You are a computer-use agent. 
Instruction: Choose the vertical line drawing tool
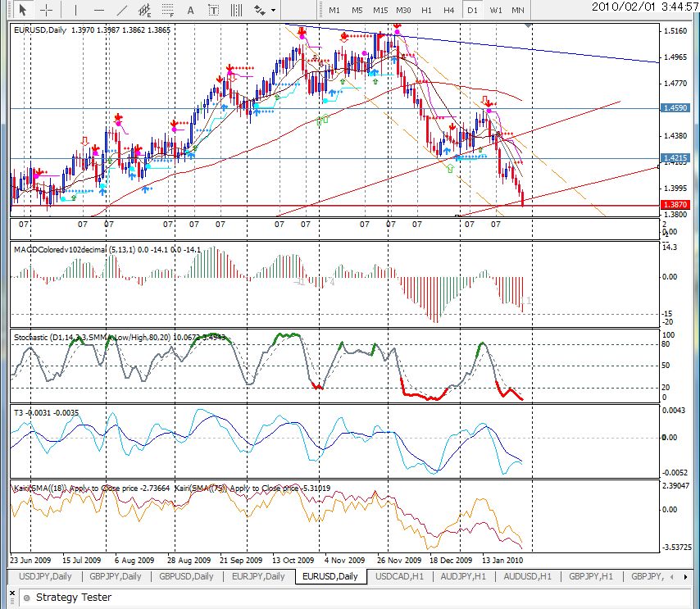(x=75, y=10)
